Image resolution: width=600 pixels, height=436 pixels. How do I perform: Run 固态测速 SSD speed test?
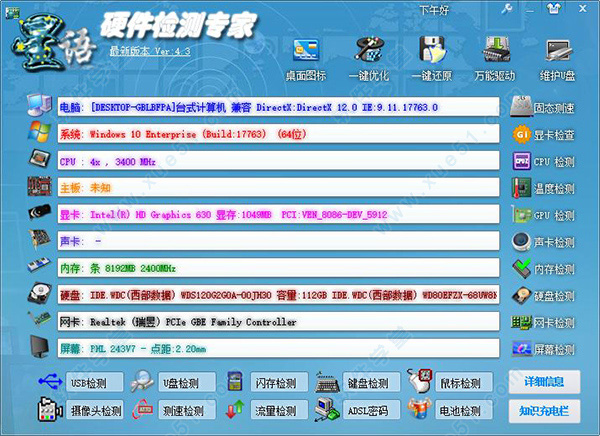tap(543, 108)
